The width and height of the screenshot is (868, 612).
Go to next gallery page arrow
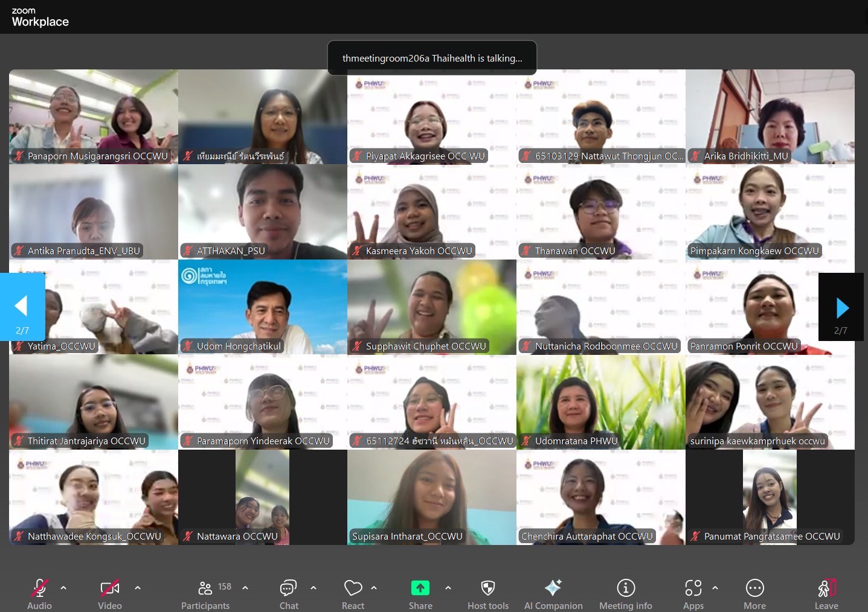click(841, 308)
